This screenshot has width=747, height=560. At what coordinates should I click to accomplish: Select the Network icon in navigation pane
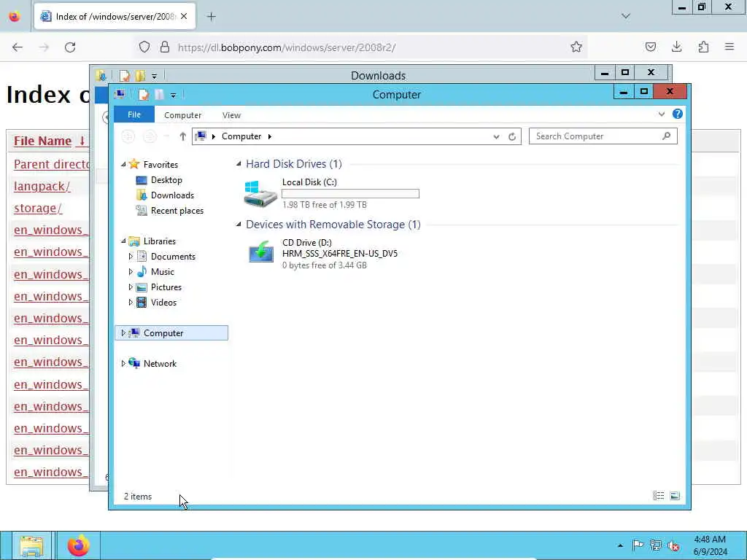point(134,363)
